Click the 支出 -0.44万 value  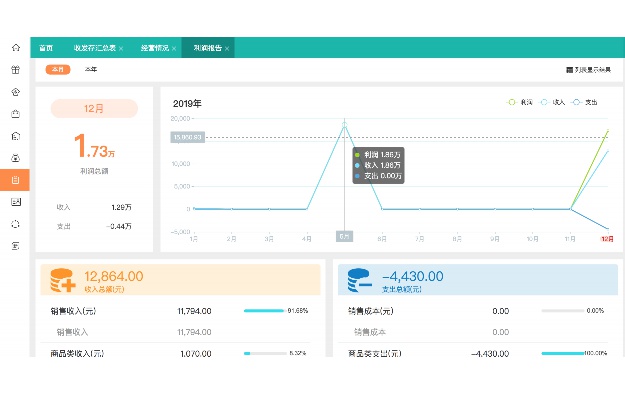pos(119,227)
